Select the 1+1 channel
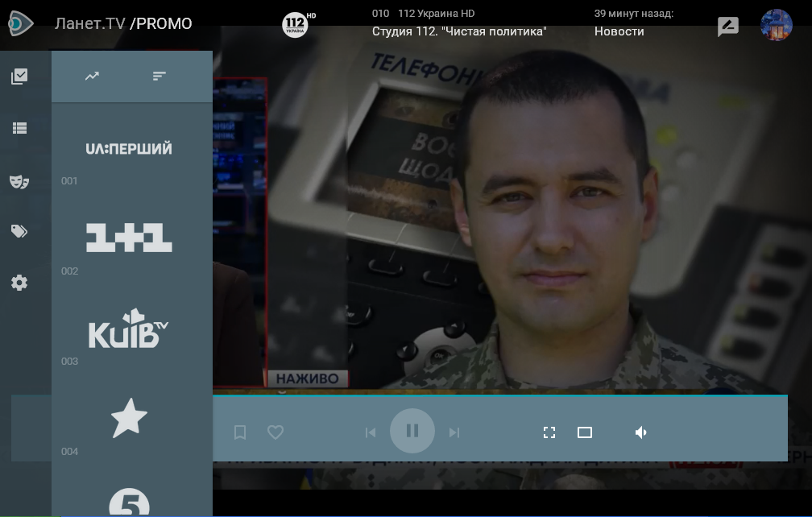 pyautogui.click(x=129, y=238)
